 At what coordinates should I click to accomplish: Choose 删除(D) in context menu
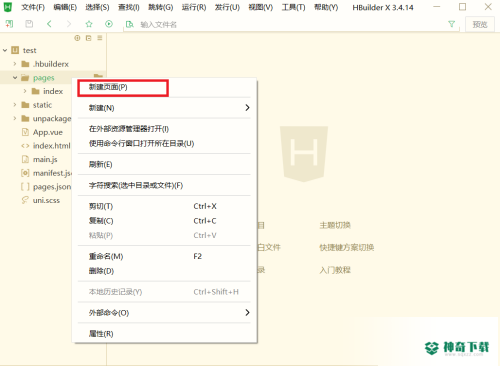164,271
